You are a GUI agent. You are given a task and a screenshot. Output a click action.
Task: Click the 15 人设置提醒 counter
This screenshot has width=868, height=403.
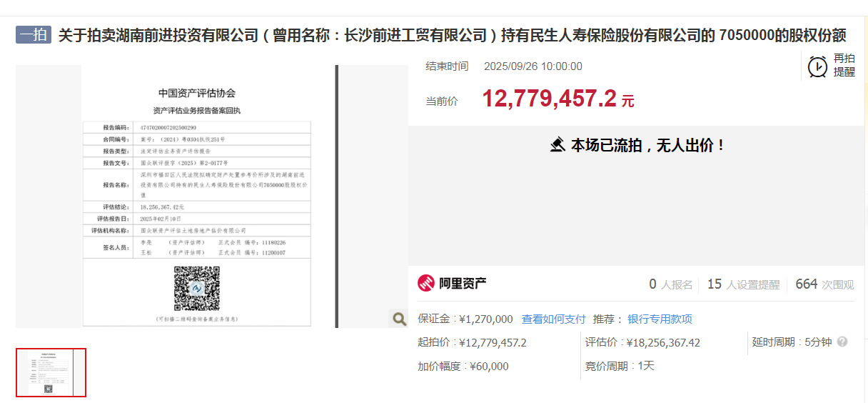pos(742,284)
